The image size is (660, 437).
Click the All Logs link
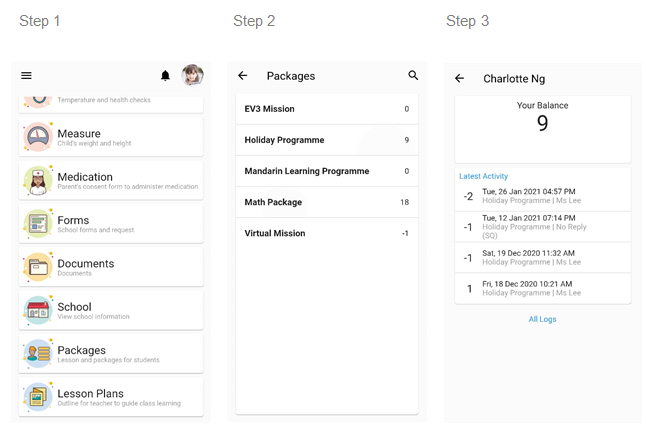542,319
